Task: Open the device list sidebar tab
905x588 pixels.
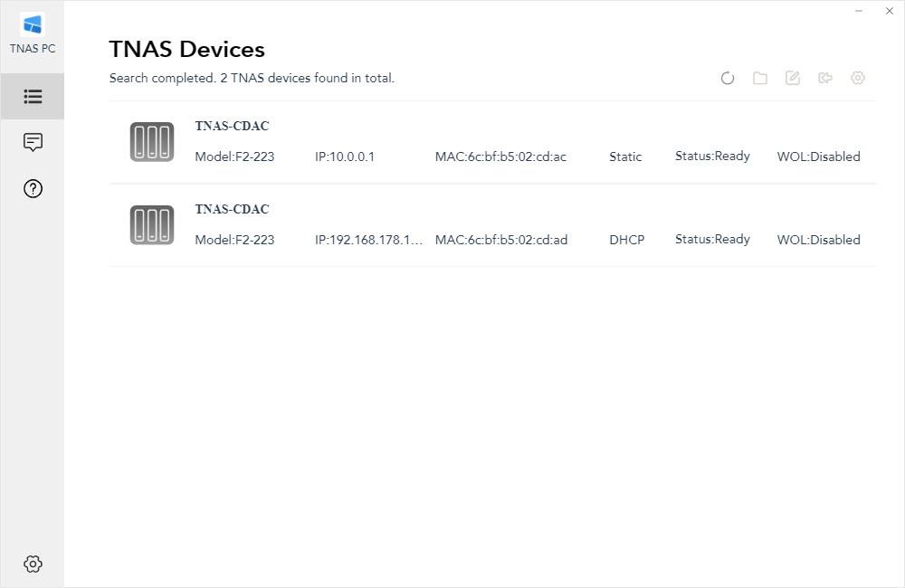Action: [33, 97]
